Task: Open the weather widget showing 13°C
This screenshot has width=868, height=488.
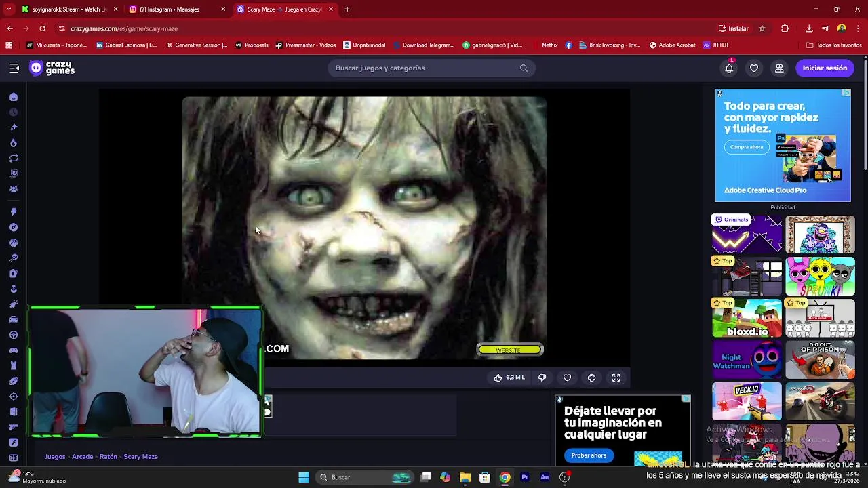Action: click(38, 477)
